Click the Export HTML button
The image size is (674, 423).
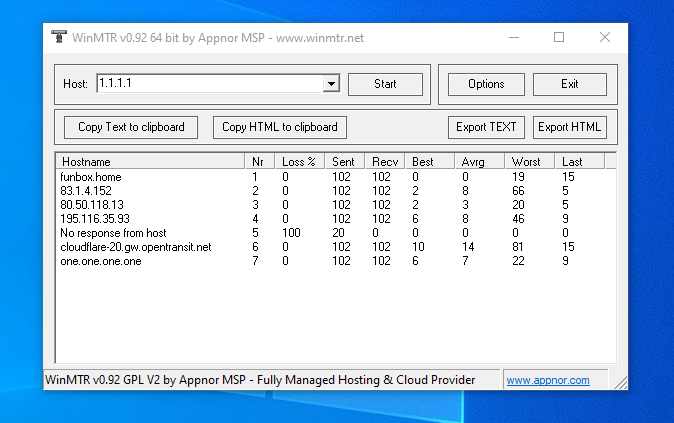pos(570,127)
